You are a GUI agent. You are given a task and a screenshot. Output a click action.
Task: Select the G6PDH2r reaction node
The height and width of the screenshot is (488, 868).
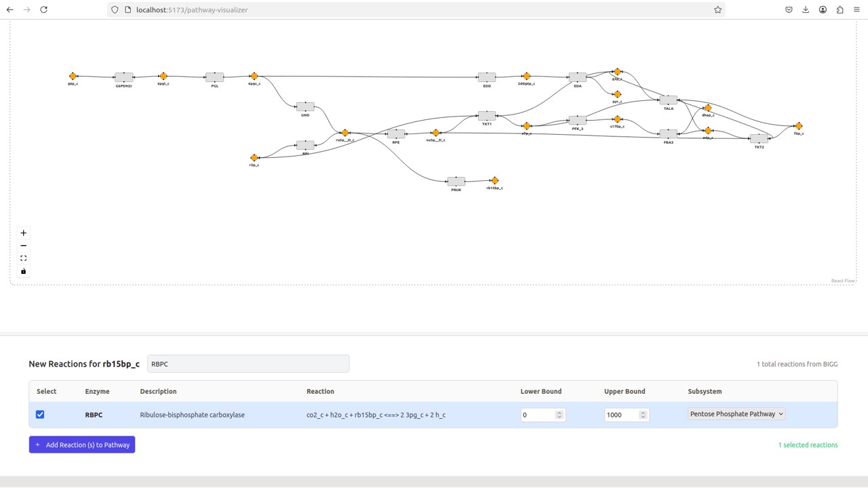(x=124, y=77)
